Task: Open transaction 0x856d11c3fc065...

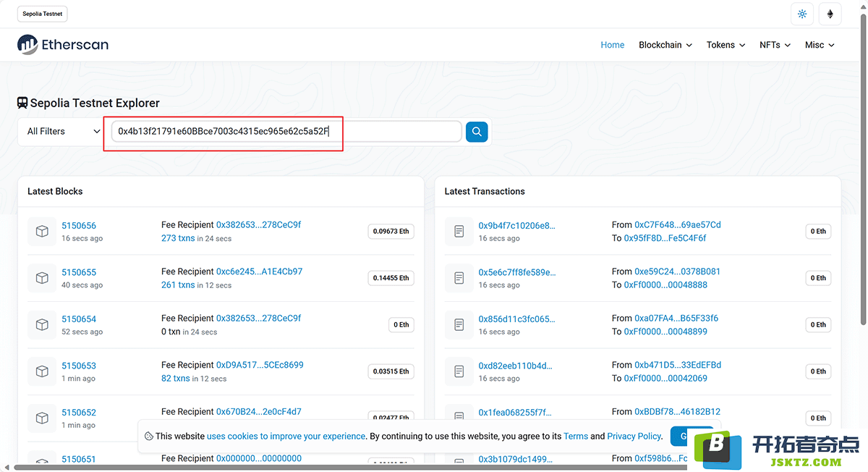Action: tap(517, 319)
